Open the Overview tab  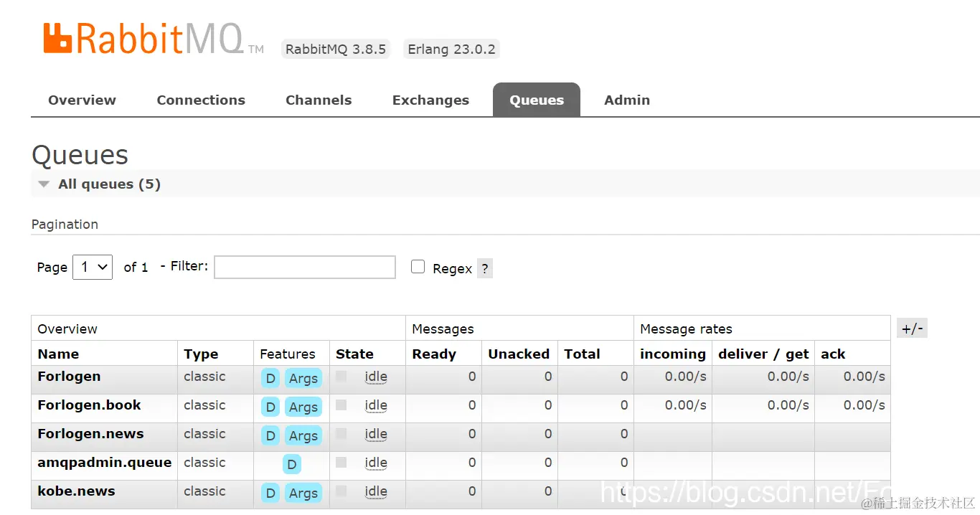(82, 100)
